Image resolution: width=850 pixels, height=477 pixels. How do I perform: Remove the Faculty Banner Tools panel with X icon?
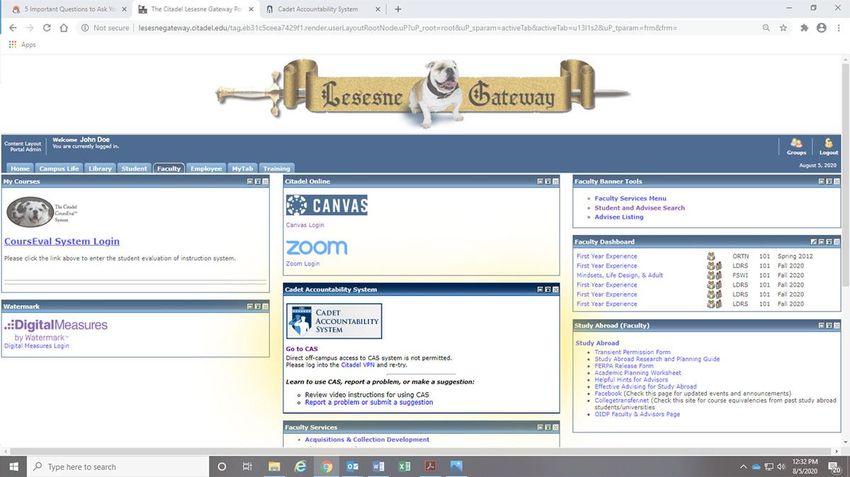click(836, 182)
